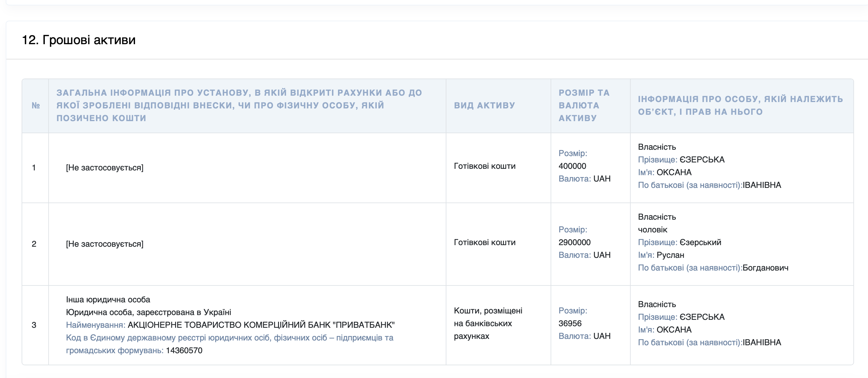The height and width of the screenshot is (378, 868).
Task: Click row number 3 cell
Action: coord(34,325)
